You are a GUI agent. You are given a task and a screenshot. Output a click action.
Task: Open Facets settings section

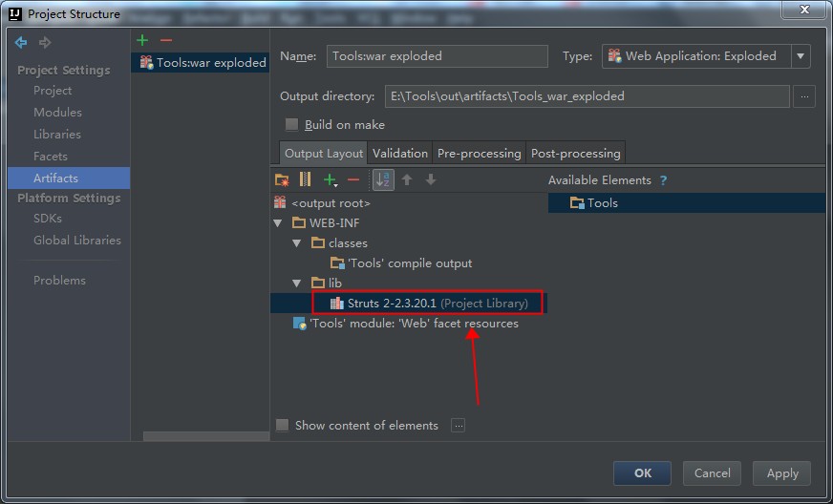[51, 157]
